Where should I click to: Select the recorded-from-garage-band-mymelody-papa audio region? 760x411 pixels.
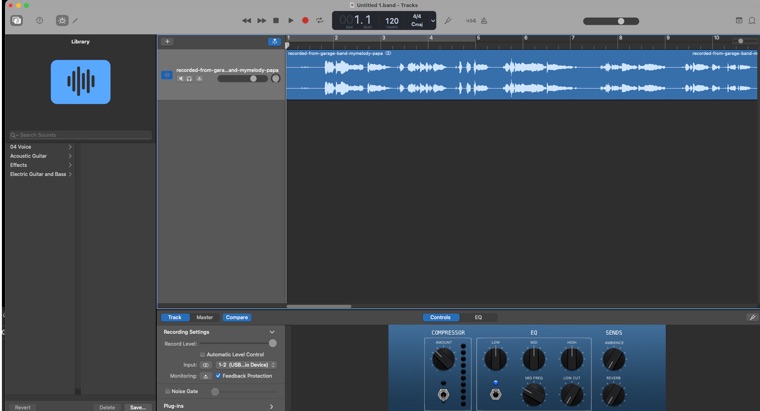pyautogui.click(x=522, y=75)
